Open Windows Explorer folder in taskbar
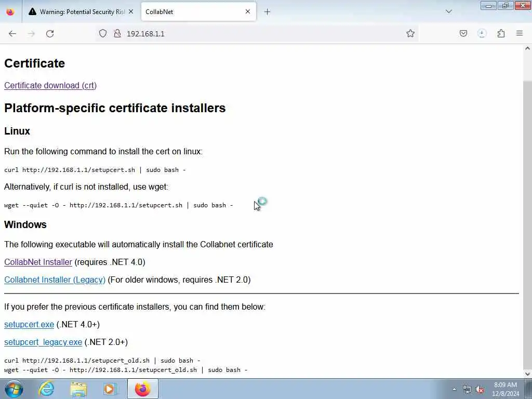The width and height of the screenshot is (532, 399). pyautogui.click(x=79, y=389)
